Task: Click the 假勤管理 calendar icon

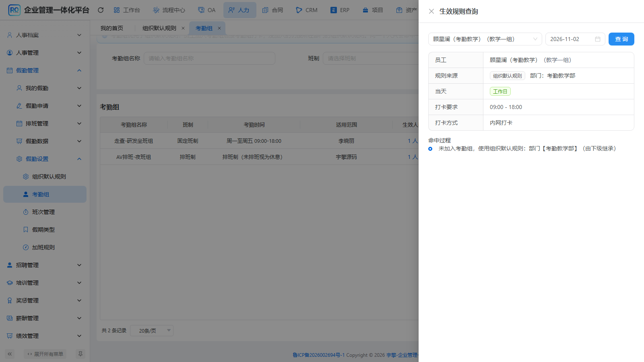Action: click(10, 70)
